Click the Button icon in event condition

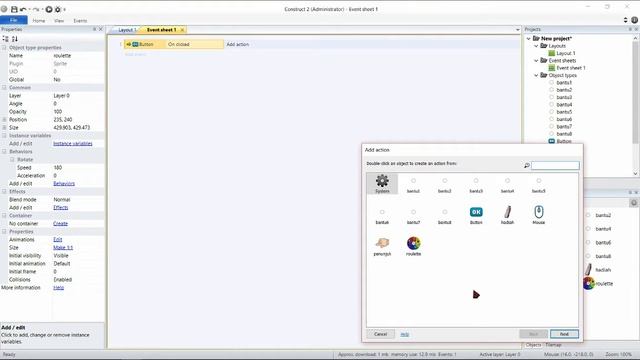click(x=135, y=44)
